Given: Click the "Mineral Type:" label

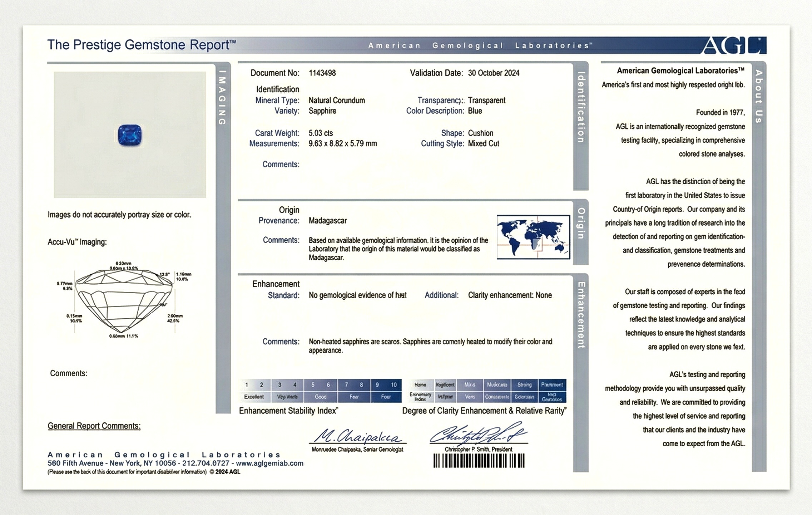Looking at the screenshot, I should [x=277, y=100].
